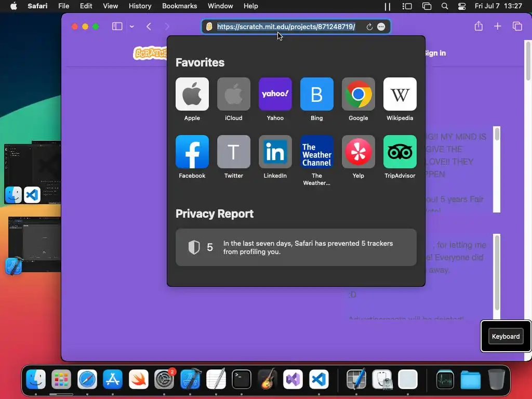Screen dimensions: 532x399
Task: Open the iCloud favorite tile
Action: pyautogui.click(x=233, y=94)
